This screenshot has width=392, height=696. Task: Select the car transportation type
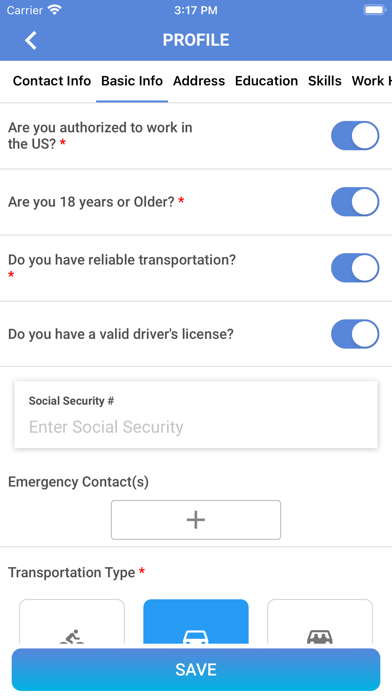coord(196,621)
